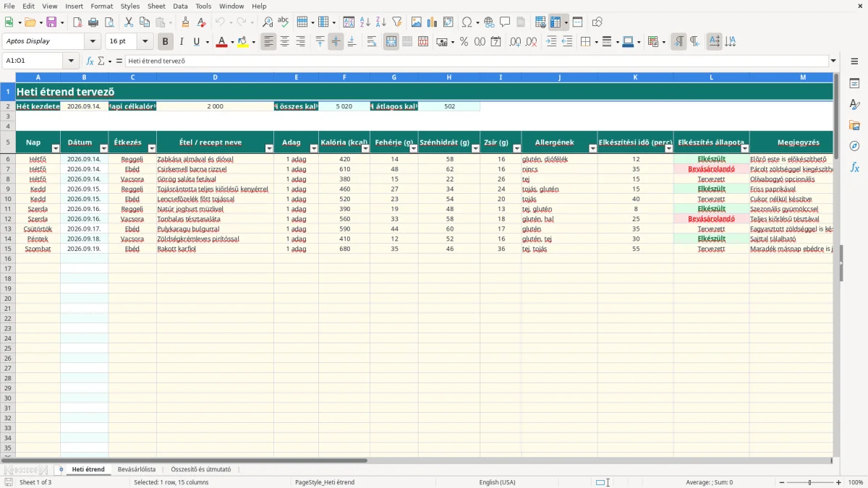Insert a chart

point(433,22)
